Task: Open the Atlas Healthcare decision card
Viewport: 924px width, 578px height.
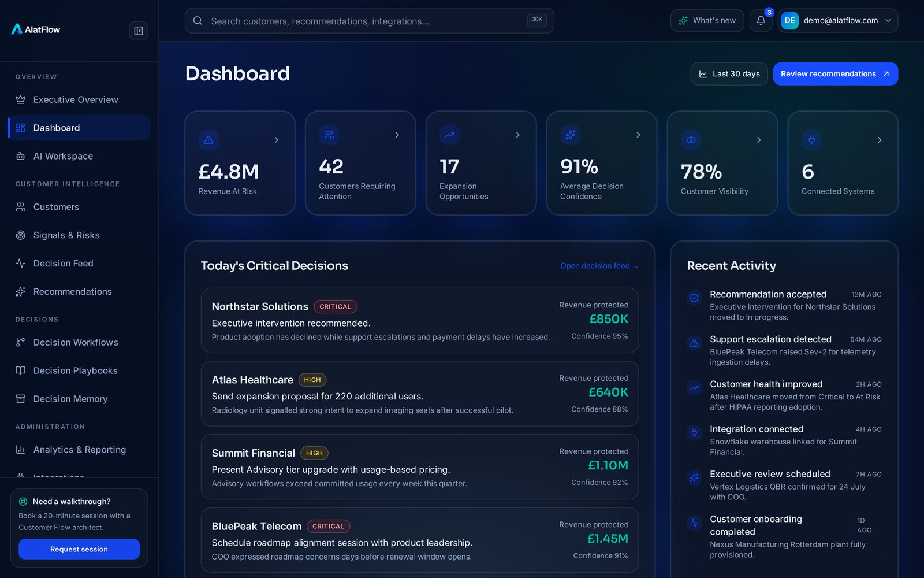Action: (x=420, y=394)
